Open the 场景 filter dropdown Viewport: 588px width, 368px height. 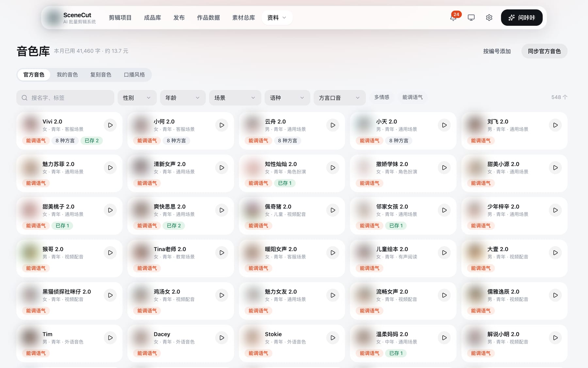click(235, 98)
